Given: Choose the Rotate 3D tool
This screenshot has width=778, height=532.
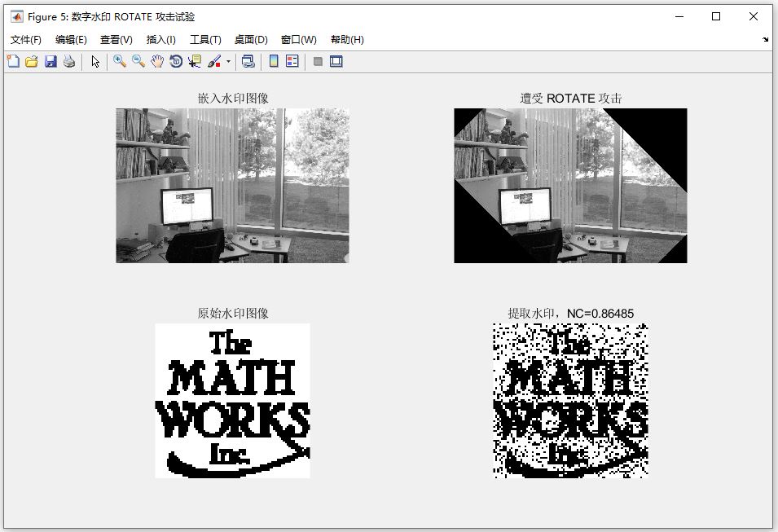Looking at the screenshot, I should coord(176,62).
